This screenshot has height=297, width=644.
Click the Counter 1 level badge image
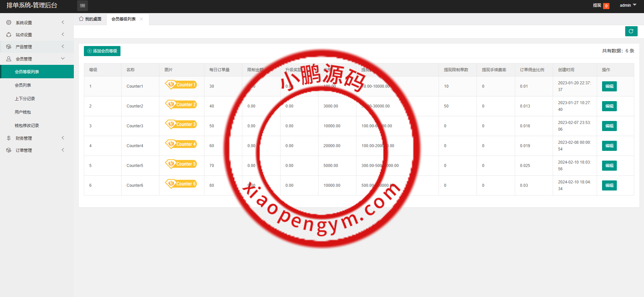pos(181,85)
